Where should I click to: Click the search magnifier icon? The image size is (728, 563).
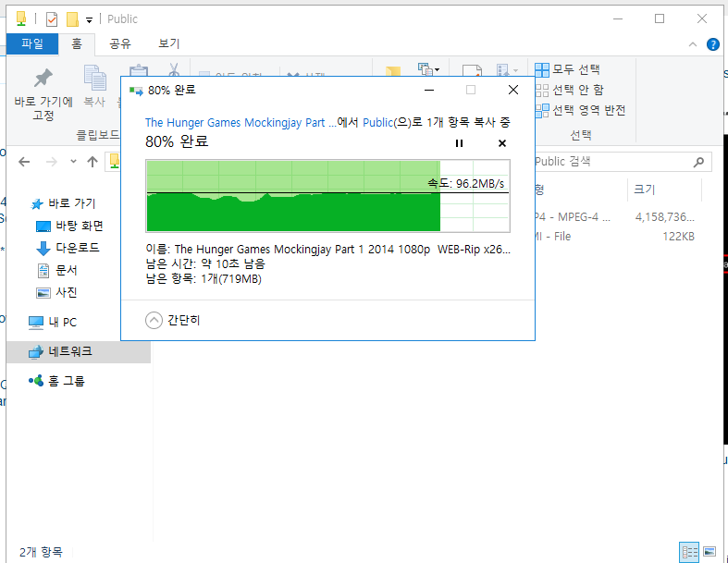(x=698, y=162)
